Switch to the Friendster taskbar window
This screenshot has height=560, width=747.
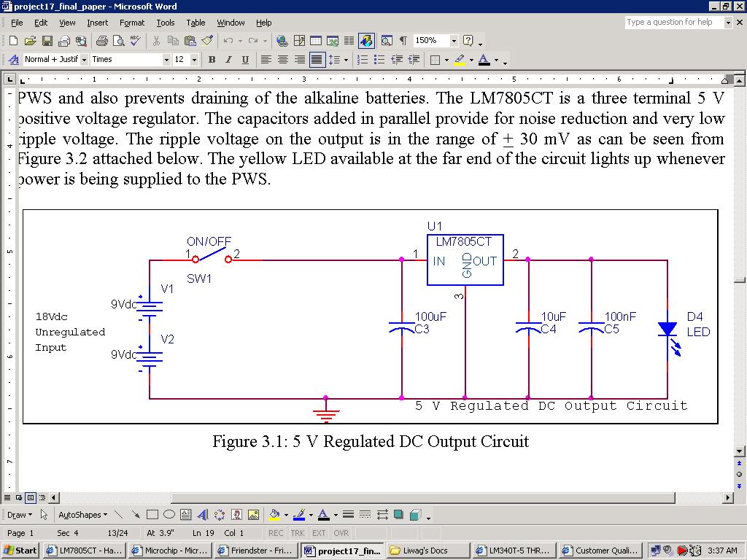(x=255, y=551)
